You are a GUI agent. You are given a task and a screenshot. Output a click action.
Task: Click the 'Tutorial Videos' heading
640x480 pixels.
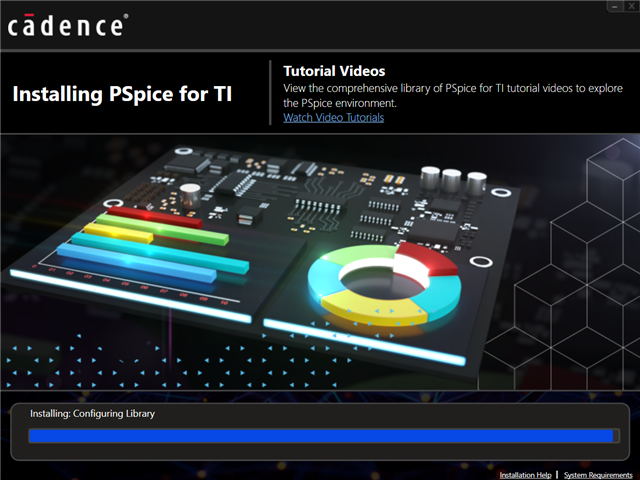click(x=334, y=71)
